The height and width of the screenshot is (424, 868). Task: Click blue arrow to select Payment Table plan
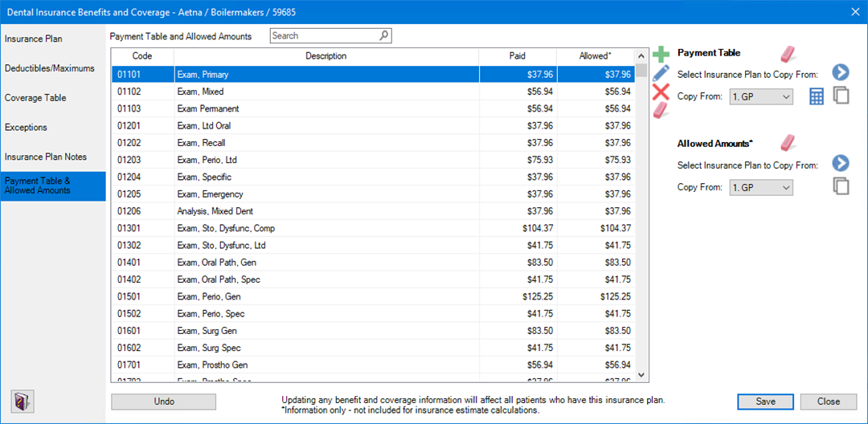point(841,73)
